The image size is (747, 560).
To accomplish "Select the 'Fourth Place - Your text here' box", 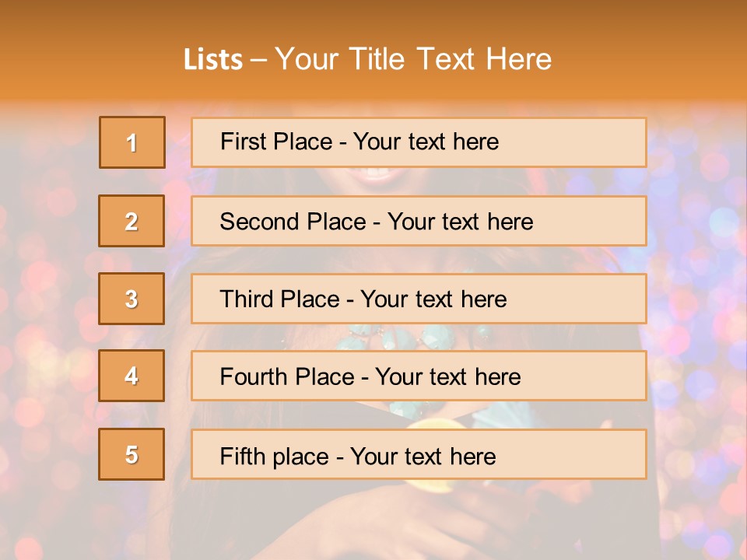I will 419,376.
